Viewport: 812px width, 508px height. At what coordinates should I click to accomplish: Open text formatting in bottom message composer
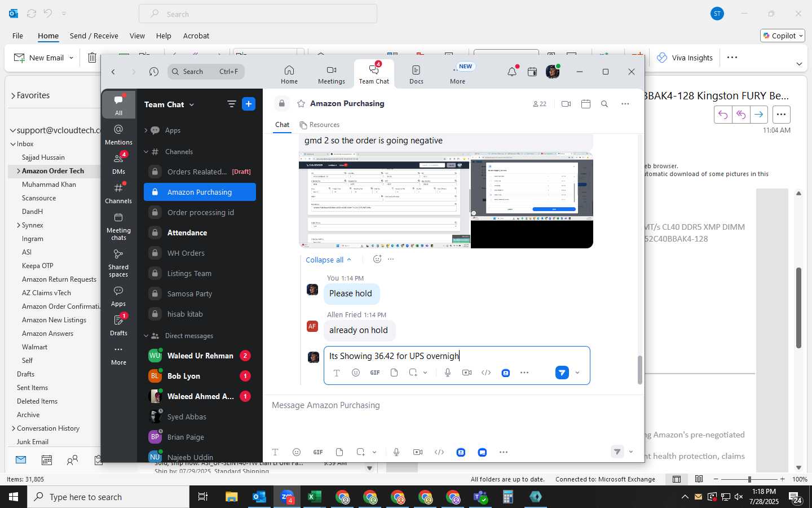275,452
